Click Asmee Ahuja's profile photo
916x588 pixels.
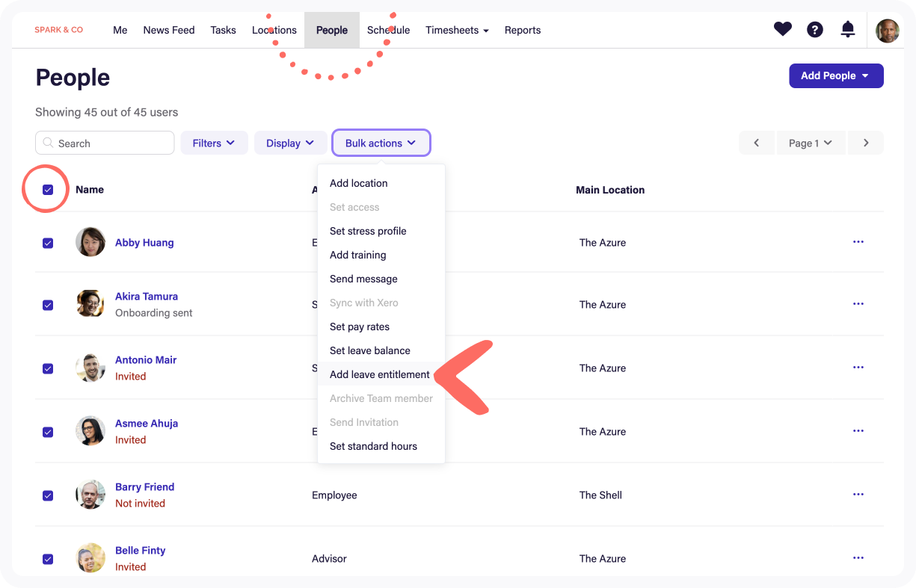(90, 431)
